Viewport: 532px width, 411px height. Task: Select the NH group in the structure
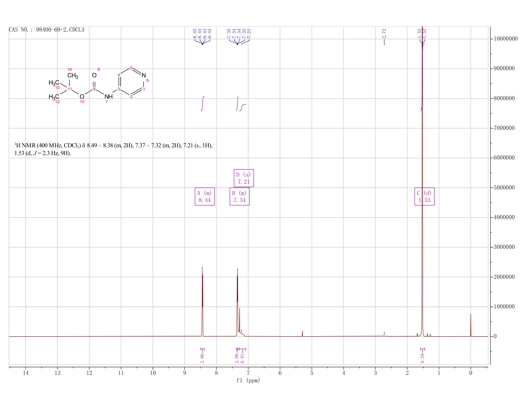pos(109,96)
